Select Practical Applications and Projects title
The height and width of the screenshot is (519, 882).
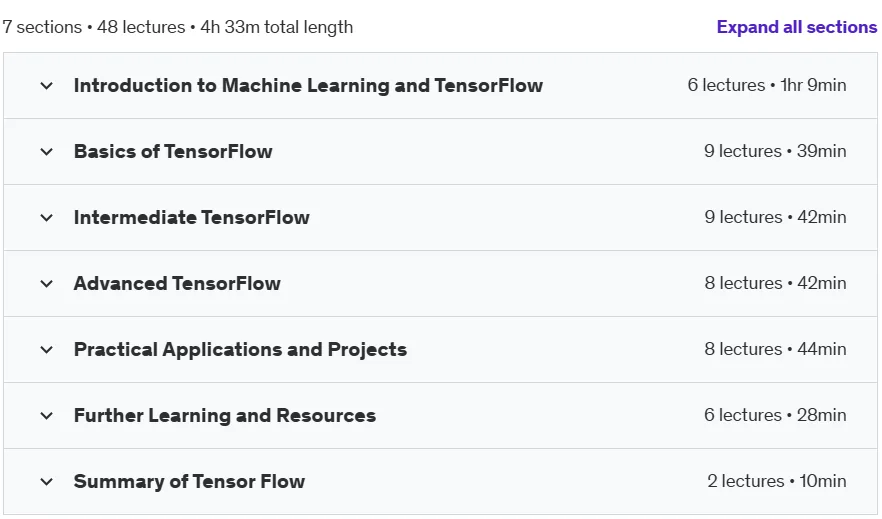click(x=240, y=349)
